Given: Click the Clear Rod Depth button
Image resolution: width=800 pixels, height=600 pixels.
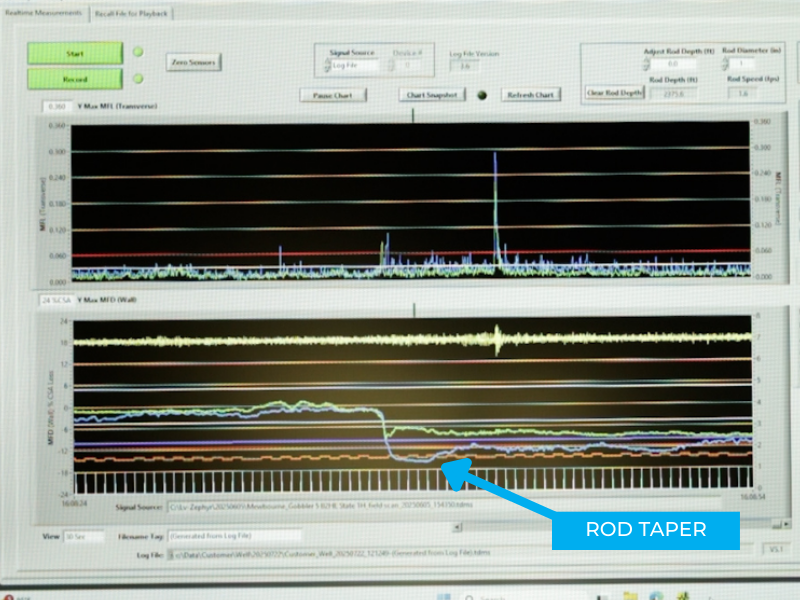Looking at the screenshot, I should pyautogui.click(x=615, y=92).
